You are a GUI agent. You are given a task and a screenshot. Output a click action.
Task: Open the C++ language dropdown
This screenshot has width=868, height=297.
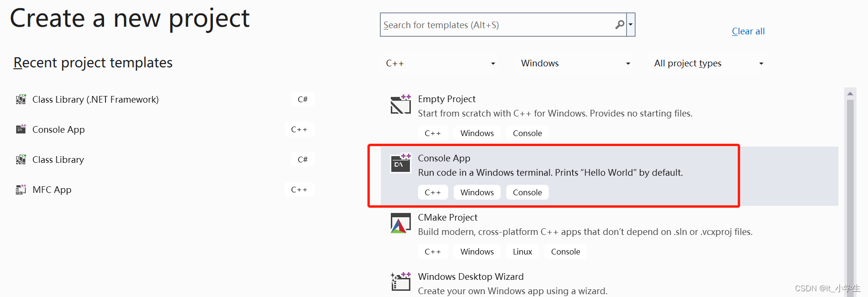tap(439, 63)
